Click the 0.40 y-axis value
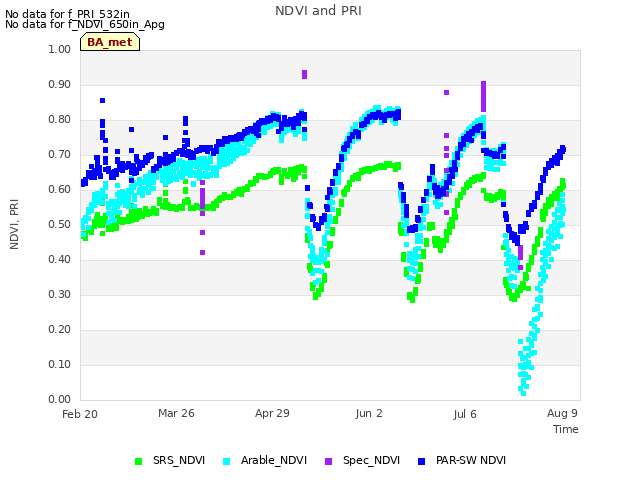The image size is (640, 480). 60,260
